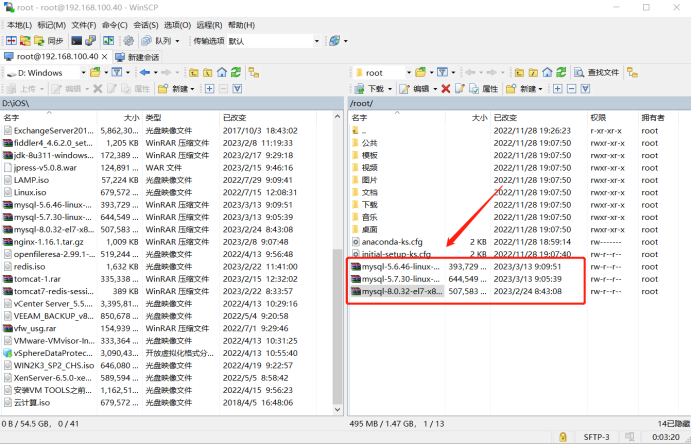Expand local back-history dropdown arrow
Viewport: 692px width, 444px height.
(x=155, y=72)
